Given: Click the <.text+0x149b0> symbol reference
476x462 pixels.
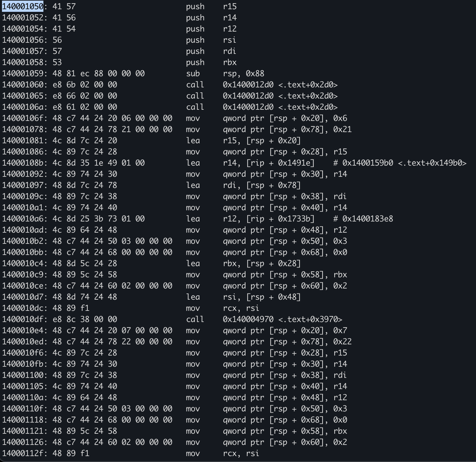Looking at the screenshot, I should click(432, 163).
